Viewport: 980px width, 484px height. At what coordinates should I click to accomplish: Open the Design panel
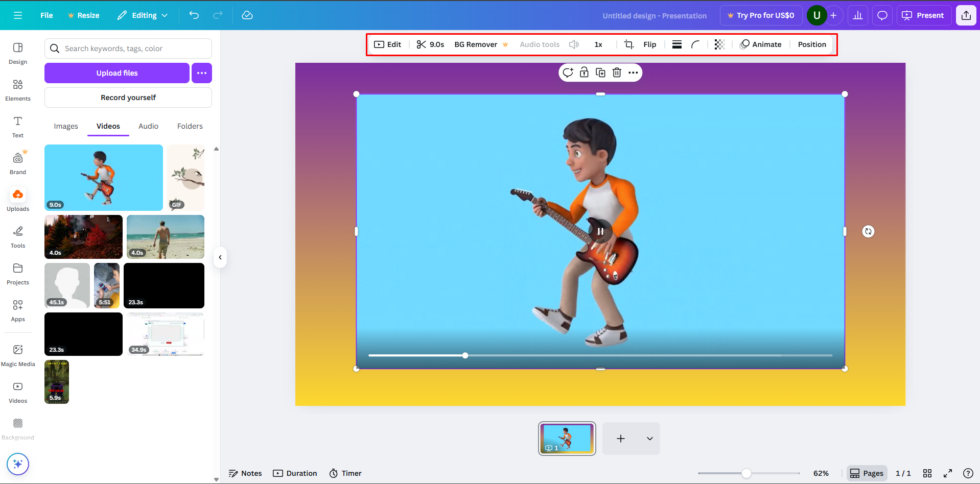click(18, 53)
